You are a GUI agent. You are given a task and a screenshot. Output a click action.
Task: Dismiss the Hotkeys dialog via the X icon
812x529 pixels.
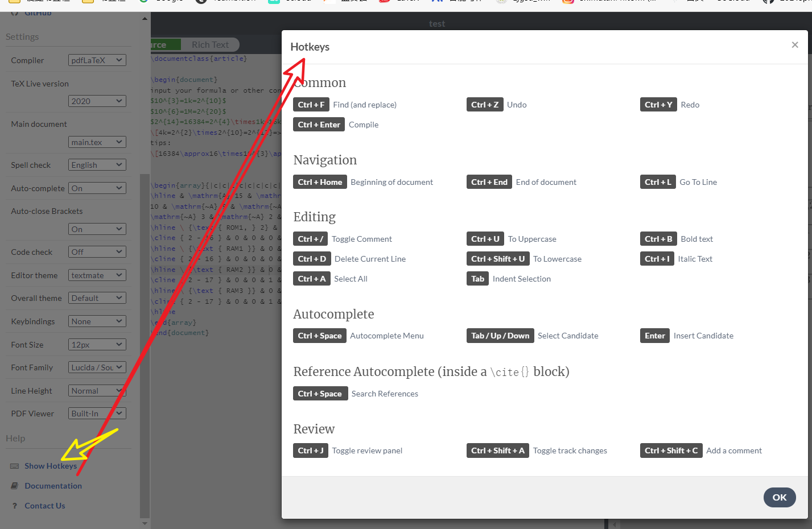tap(794, 44)
